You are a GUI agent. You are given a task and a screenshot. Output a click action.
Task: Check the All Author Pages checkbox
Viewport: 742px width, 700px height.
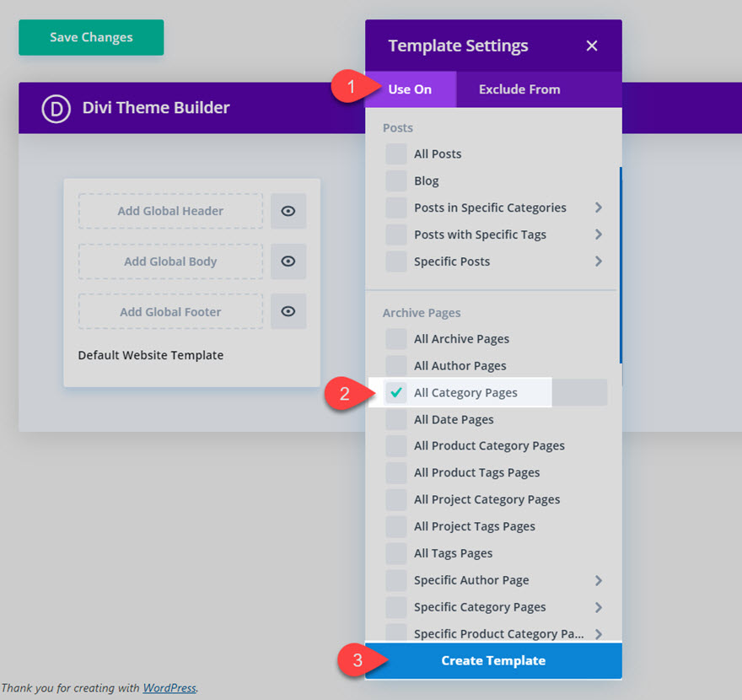point(395,365)
